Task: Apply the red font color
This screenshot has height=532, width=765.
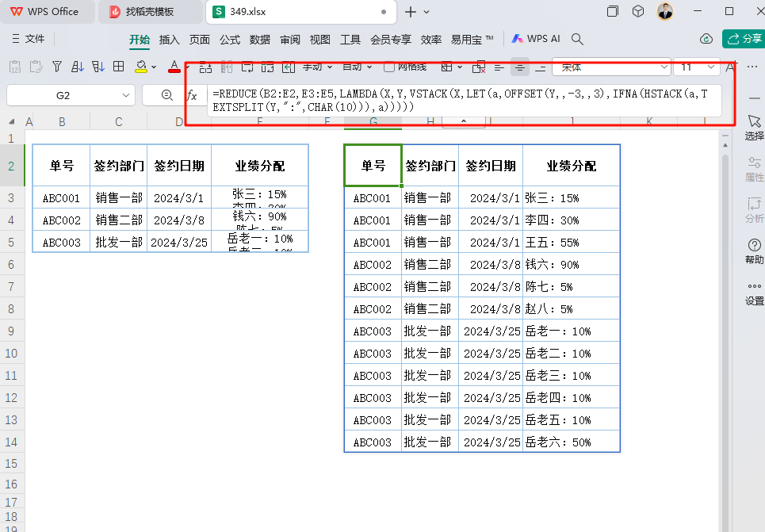Action: (174, 67)
